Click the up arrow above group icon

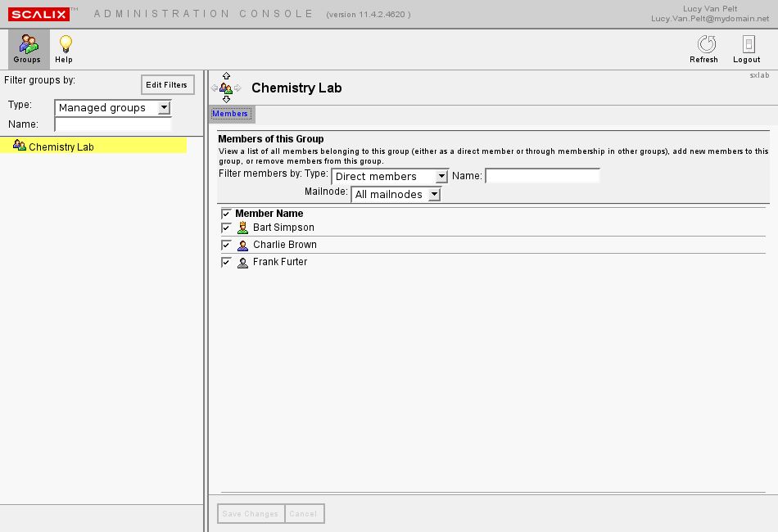[227, 76]
